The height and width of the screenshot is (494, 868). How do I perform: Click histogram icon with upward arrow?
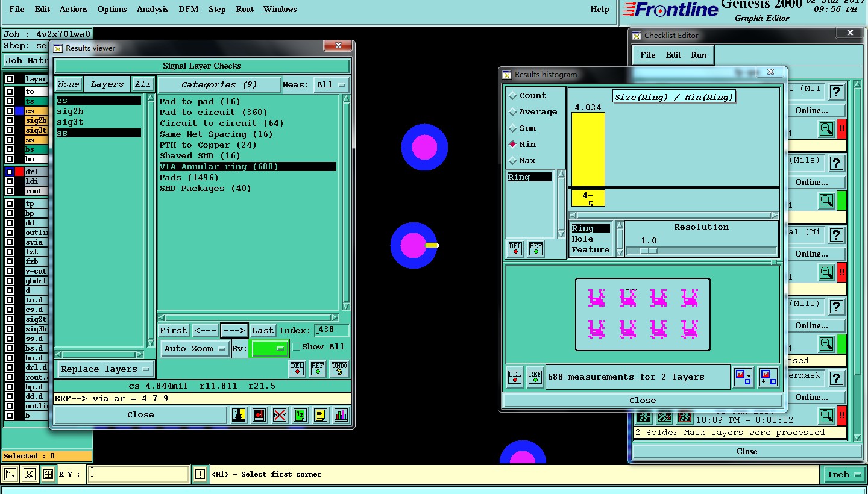click(x=768, y=377)
